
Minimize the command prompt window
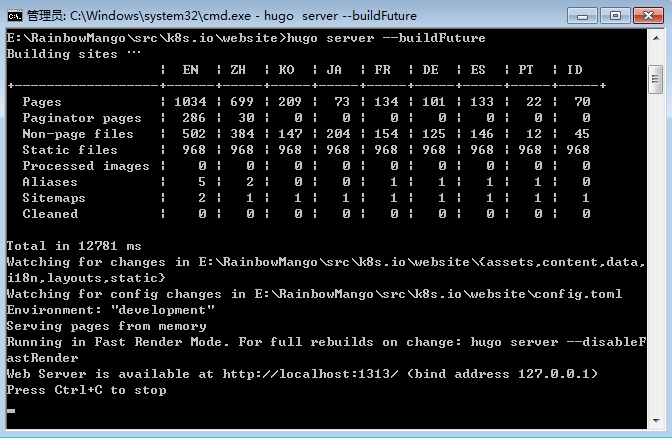[x=582, y=16]
